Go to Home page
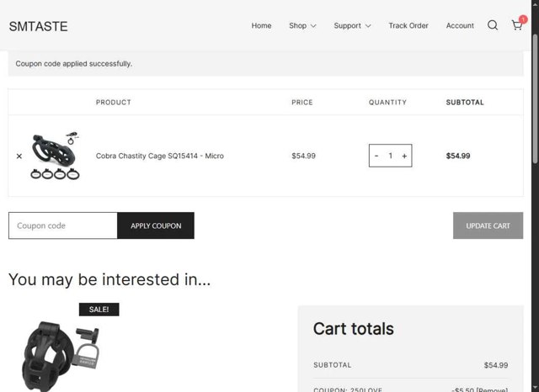Image resolution: width=539 pixels, height=392 pixels. tap(261, 26)
